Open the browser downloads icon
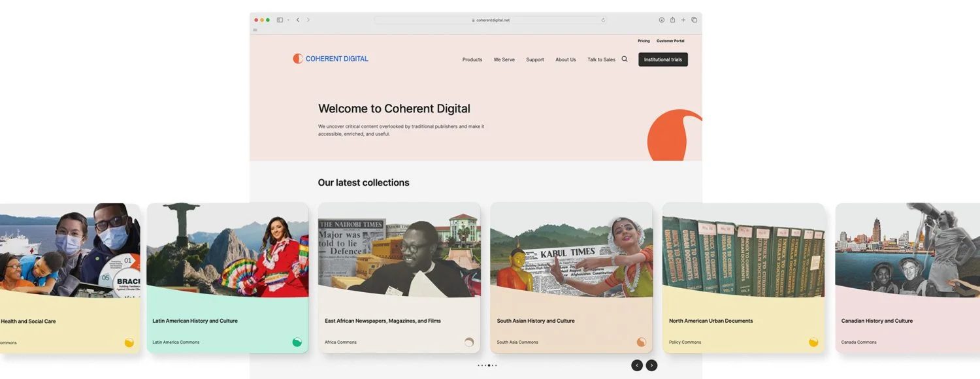Image resolution: width=980 pixels, height=379 pixels. point(661,20)
